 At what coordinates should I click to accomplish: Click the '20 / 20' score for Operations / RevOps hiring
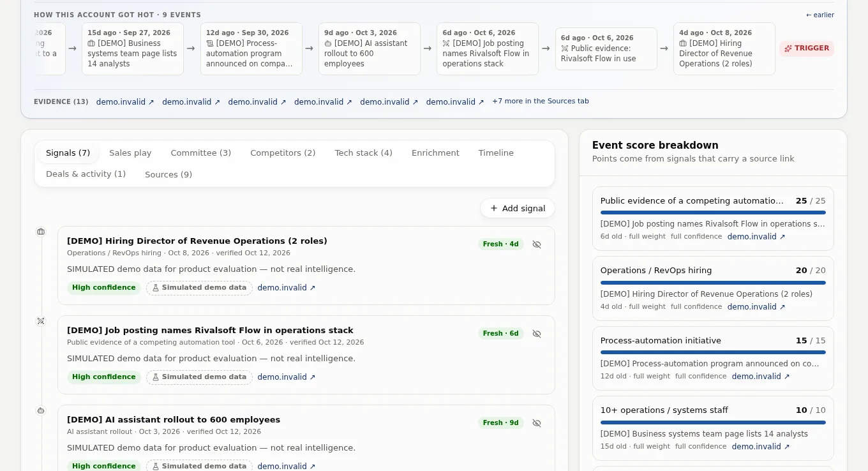point(811,271)
